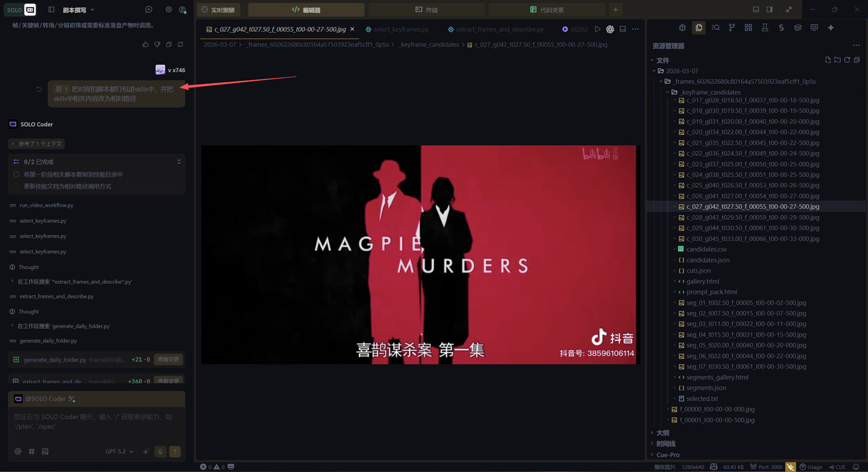The width and height of the screenshot is (868, 472).
Task: Click the microphone voice input button
Action: [161, 452]
